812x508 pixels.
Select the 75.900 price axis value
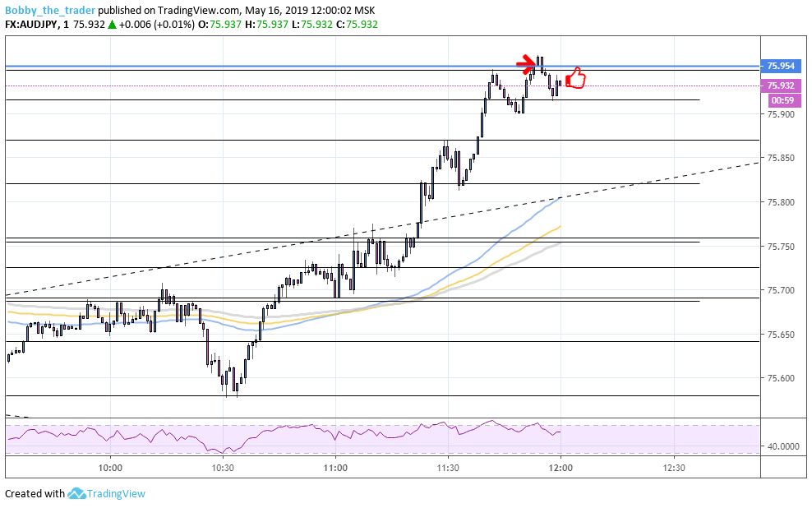(781, 114)
